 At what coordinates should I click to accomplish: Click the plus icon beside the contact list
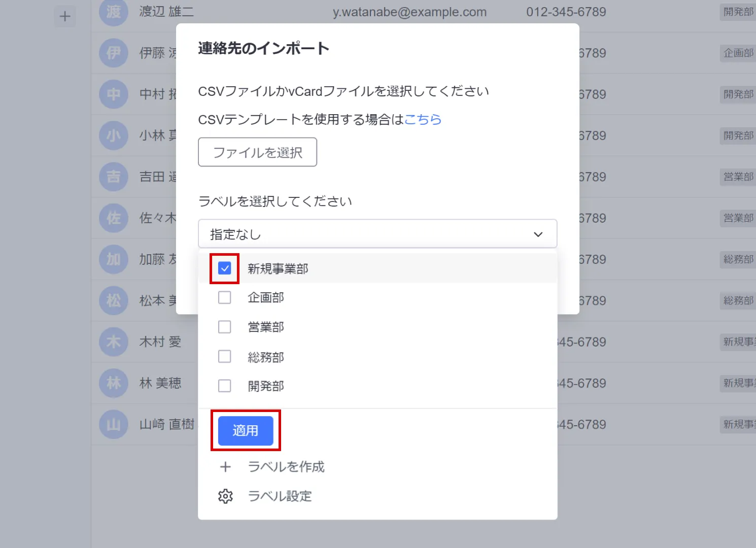(65, 17)
